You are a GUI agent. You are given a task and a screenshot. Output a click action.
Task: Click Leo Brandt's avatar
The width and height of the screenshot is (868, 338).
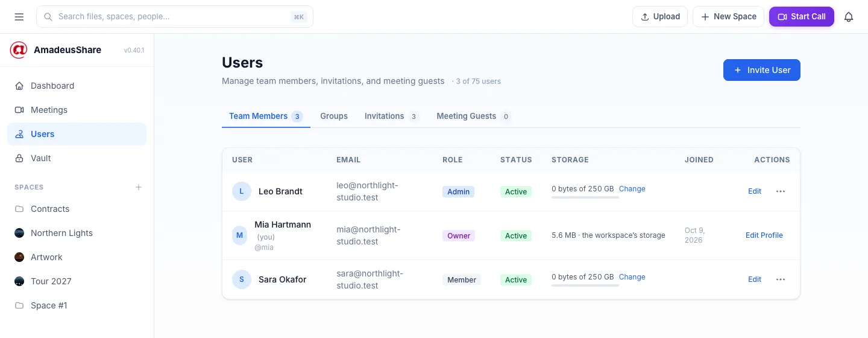(242, 191)
